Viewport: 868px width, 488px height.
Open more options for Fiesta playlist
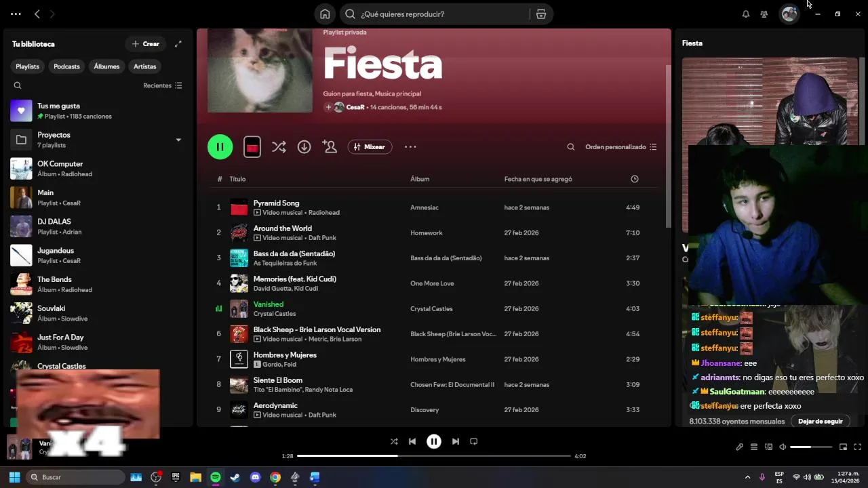coord(410,146)
